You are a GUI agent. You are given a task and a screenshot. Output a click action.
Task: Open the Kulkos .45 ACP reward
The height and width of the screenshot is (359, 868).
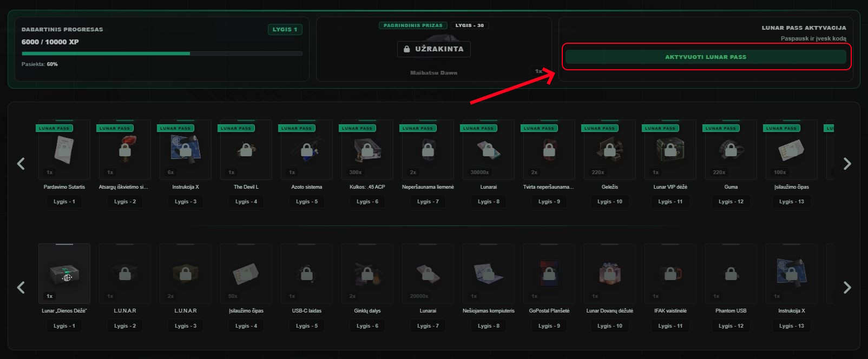(x=367, y=150)
